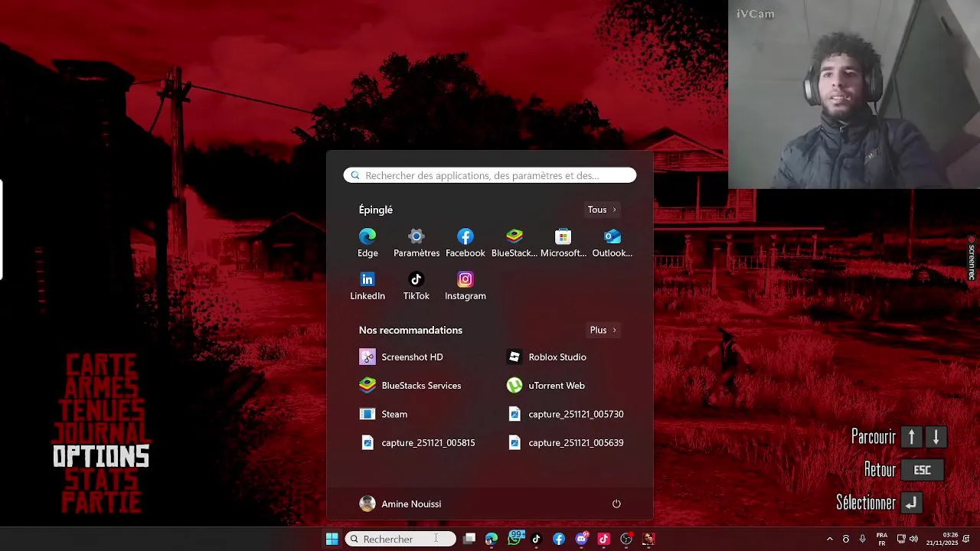Open Discord from the taskbar

click(582, 539)
